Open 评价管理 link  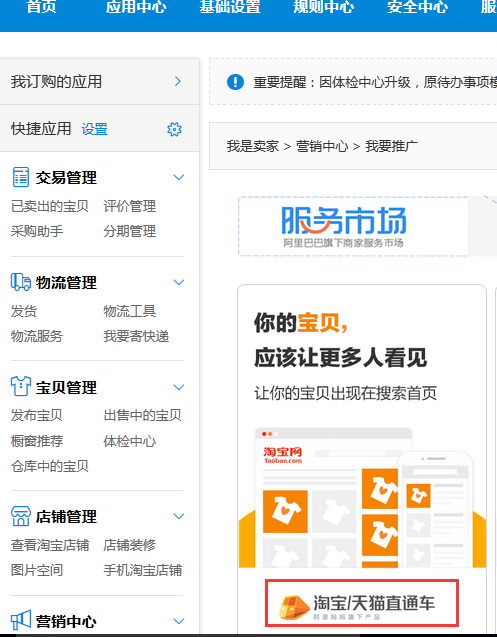(129, 206)
